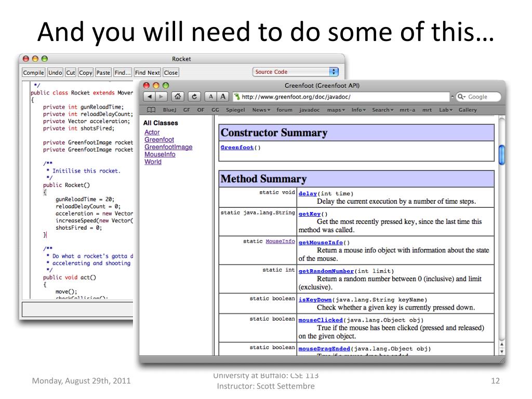The width and height of the screenshot is (532, 399).
Task: Open the BlueJ bookmark
Action: point(169,110)
